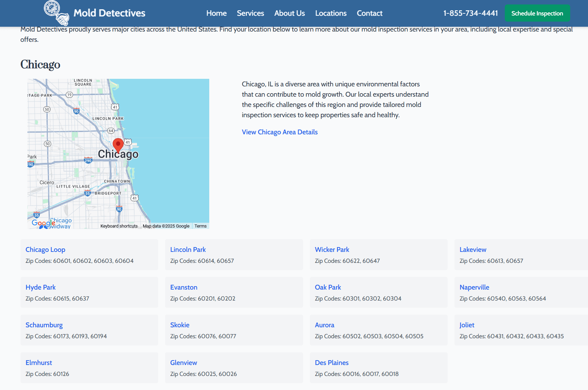Call the 1-855-734-4441 phone number
The height and width of the screenshot is (390, 588).
click(470, 13)
